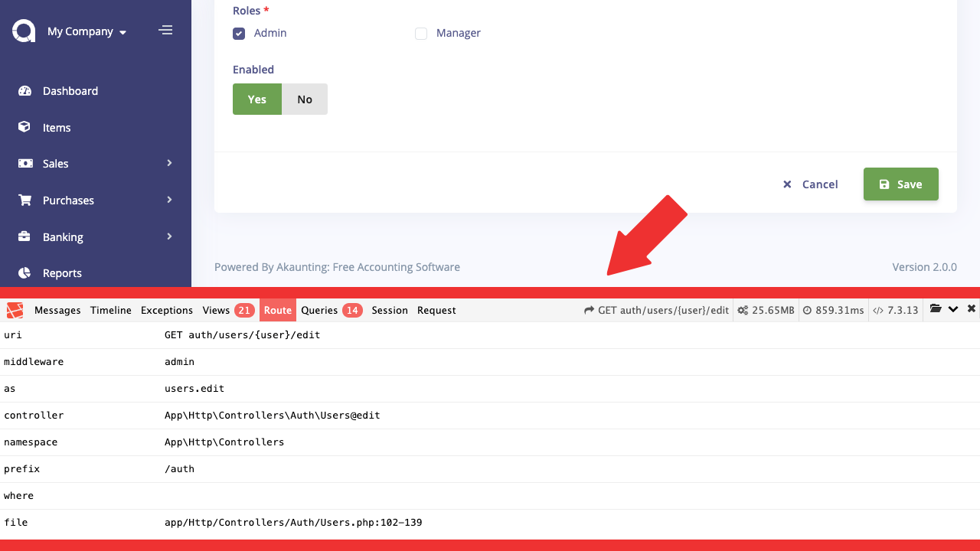Click the users.edit route name value
Image resolution: width=980 pixels, height=551 pixels.
pyautogui.click(x=194, y=389)
